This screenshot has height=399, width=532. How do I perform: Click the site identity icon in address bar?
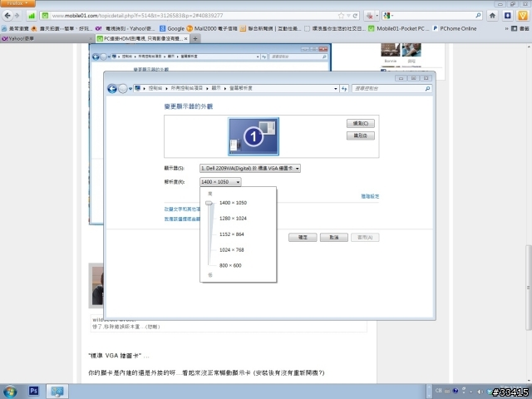[45, 16]
